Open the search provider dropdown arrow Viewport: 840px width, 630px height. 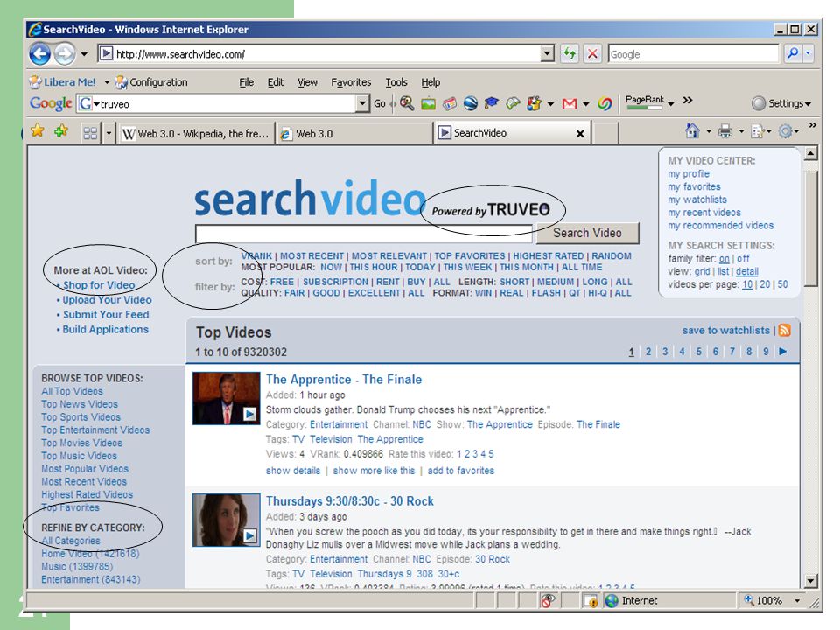808,53
